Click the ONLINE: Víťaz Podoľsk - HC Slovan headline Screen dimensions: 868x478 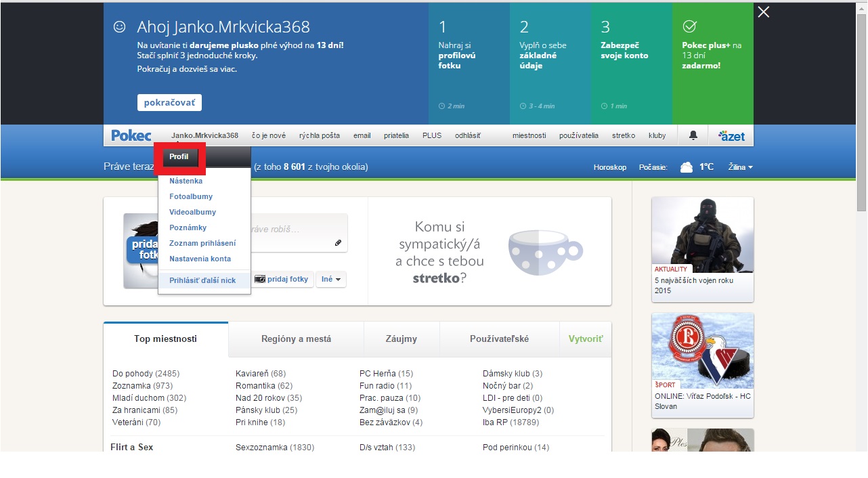(702, 401)
